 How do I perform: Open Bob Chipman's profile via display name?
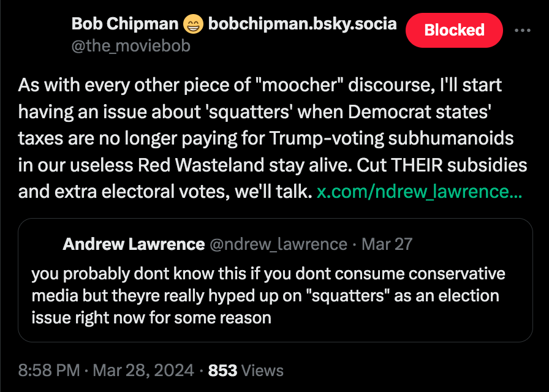126,24
